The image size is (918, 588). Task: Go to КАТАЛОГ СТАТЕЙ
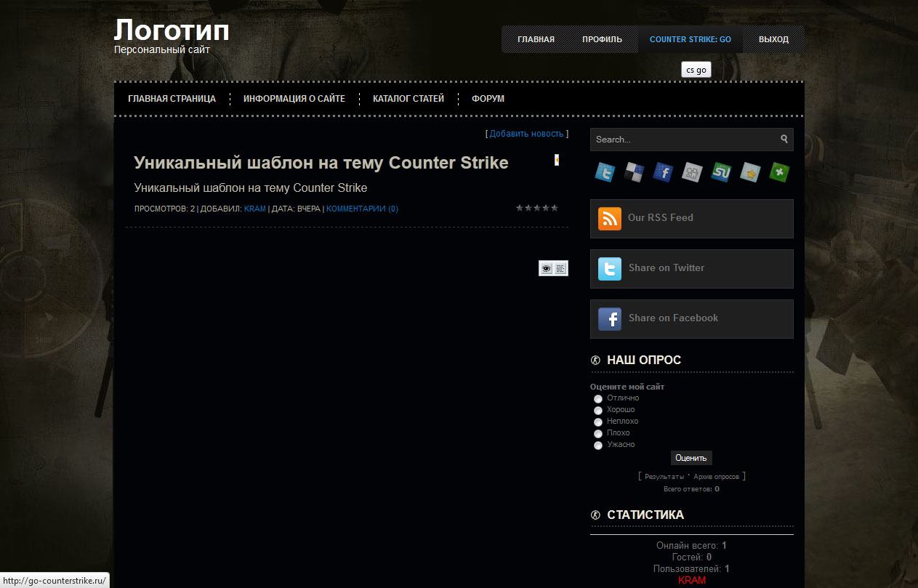(x=408, y=99)
